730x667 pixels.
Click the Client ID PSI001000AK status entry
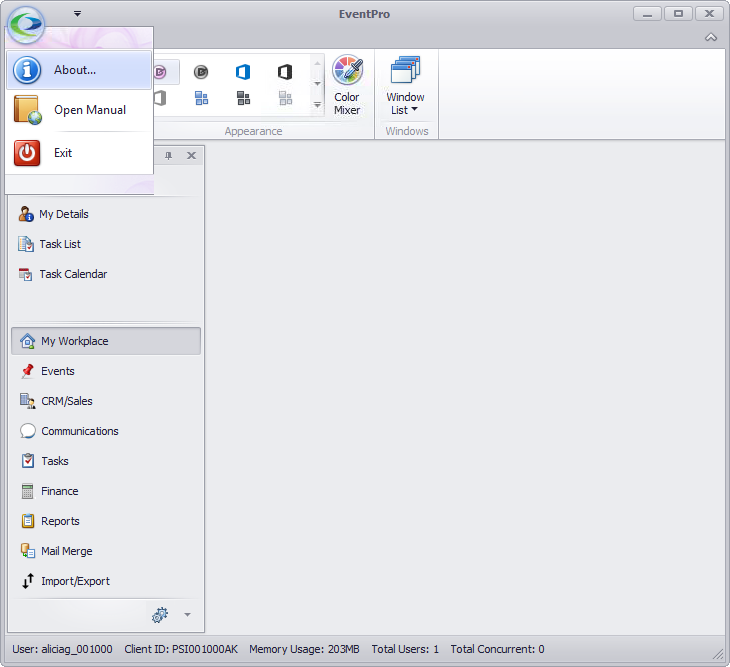tap(181, 649)
